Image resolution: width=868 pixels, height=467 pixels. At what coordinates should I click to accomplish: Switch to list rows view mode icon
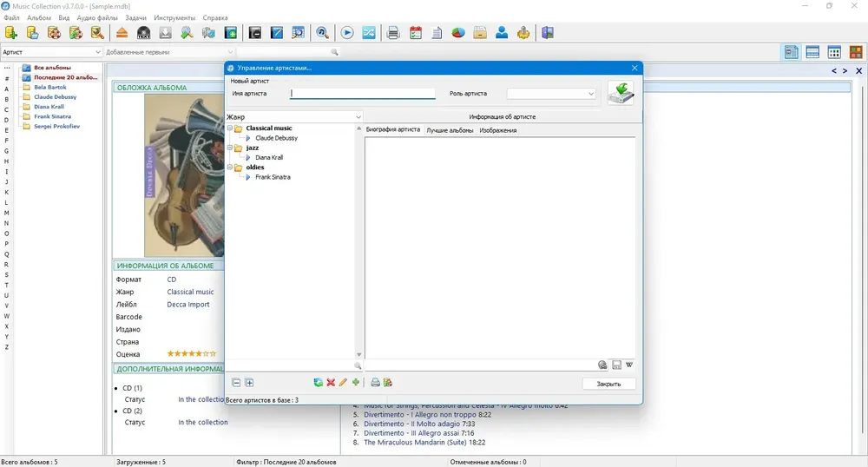(x=812, y=52)
